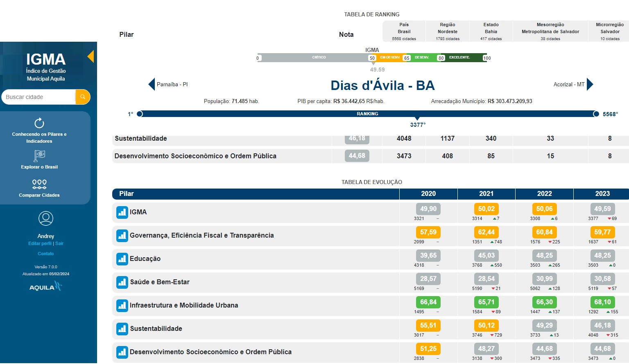The image size is (629, 364).
Task: Select Mesorregião Metropolitana de Salvador header
Action: (x=550, y=31)
